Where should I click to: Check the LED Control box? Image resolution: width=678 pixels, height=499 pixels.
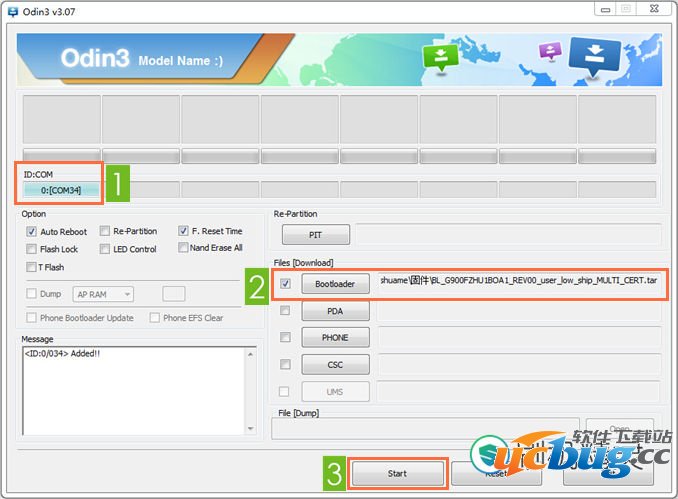(105, 249)
